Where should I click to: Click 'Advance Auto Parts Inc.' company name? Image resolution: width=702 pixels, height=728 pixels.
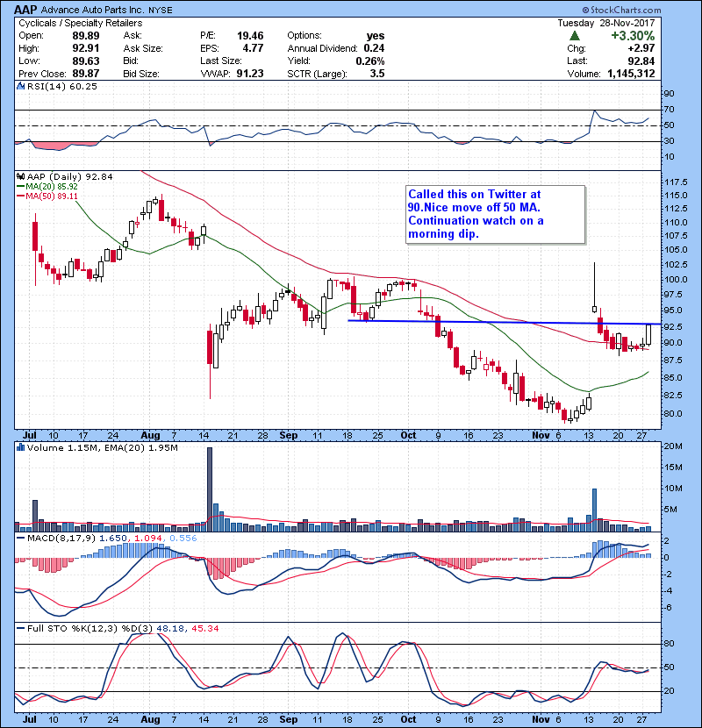tap(93, 10)
